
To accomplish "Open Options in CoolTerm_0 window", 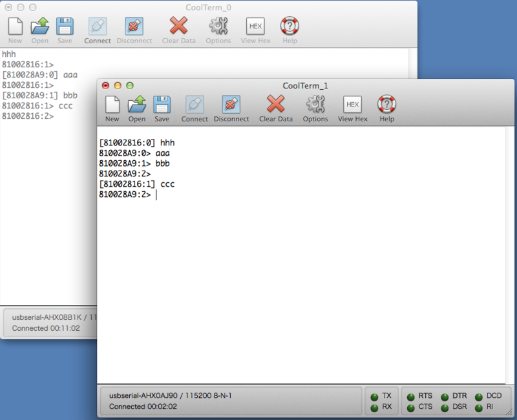I will pos(218,26).
